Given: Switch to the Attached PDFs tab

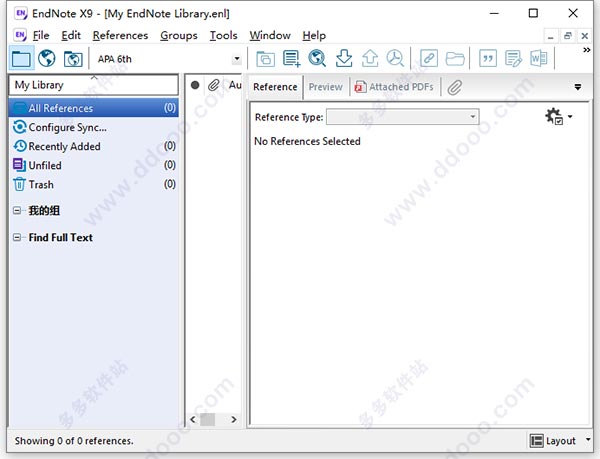Looking at the screenshot, I should point(394,87).
